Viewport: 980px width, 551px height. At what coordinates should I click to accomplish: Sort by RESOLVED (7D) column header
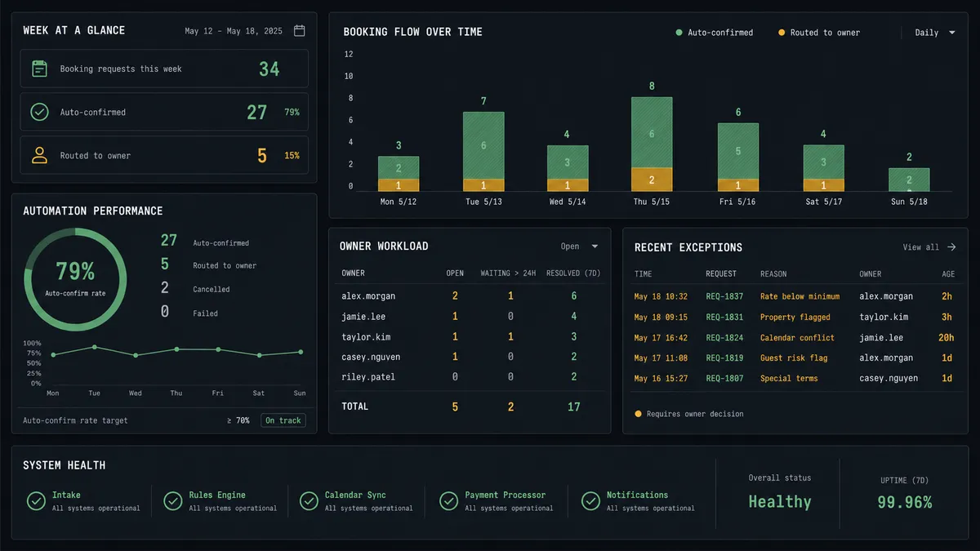pos(573,273)
